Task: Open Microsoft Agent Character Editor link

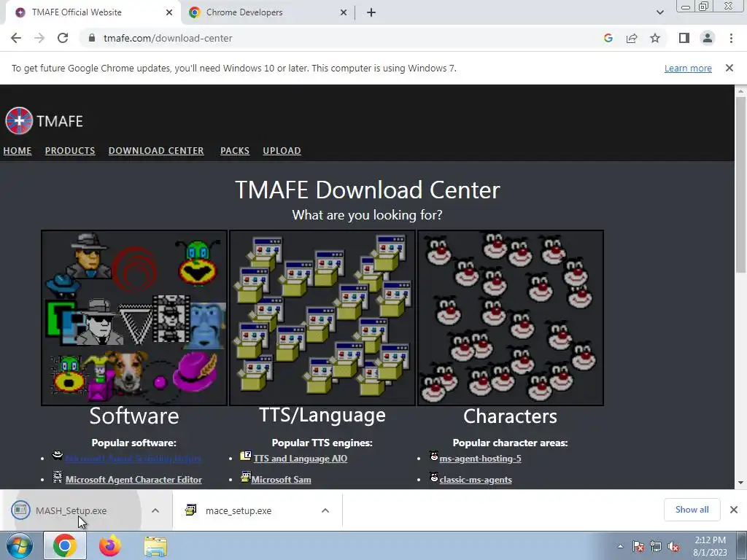Action: pyautogui.click(x=133, y=480)
